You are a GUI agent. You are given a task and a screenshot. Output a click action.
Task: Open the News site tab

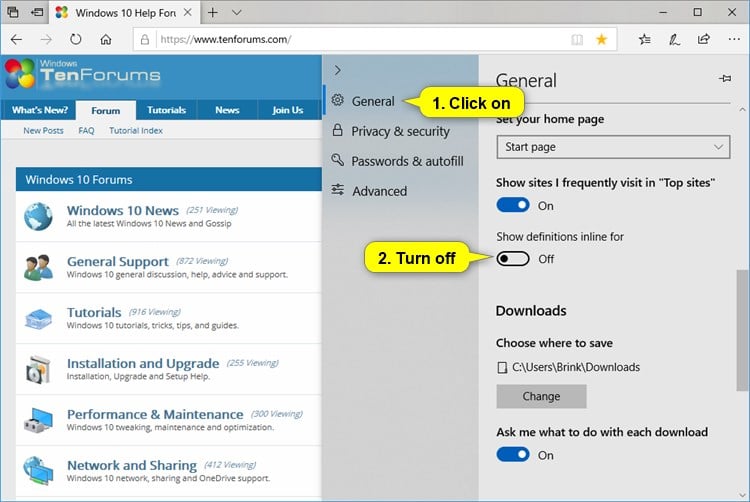[x=227, y=110]
